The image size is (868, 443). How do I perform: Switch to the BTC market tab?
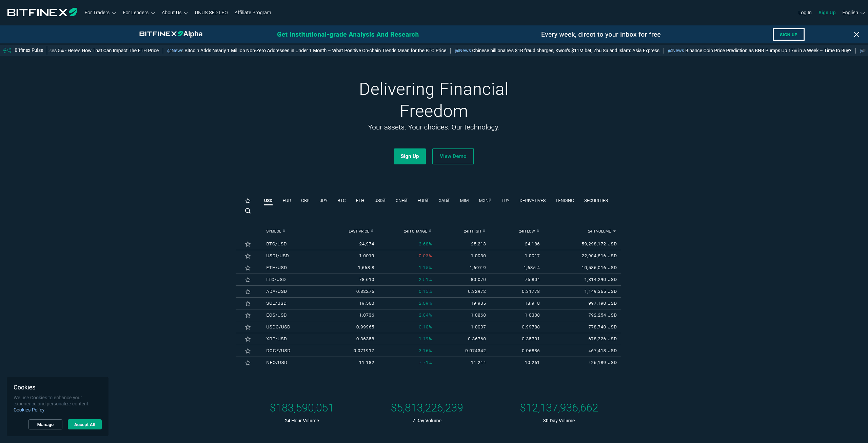coord(342,201)
